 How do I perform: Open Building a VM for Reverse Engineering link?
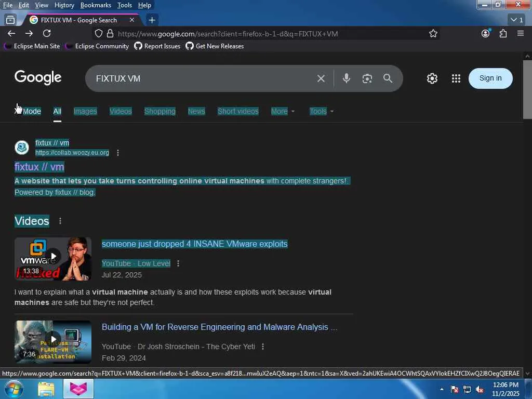pyautogui.click(x=220, y=327)
